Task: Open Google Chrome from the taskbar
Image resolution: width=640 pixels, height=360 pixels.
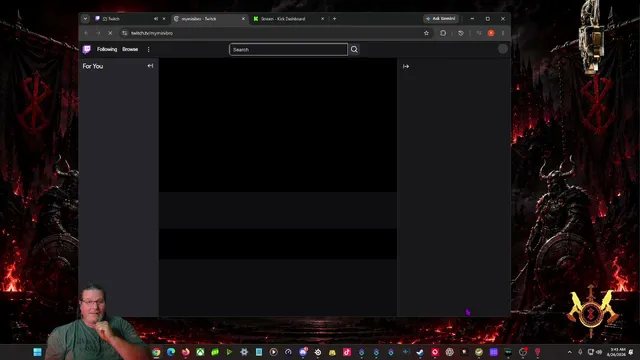Action: pos(156,352)
